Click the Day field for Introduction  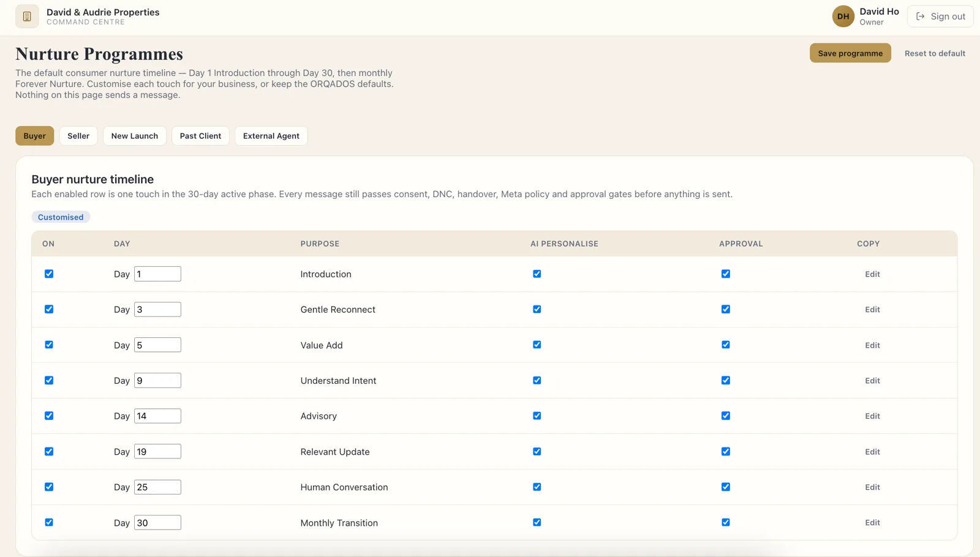coord(157,274)
